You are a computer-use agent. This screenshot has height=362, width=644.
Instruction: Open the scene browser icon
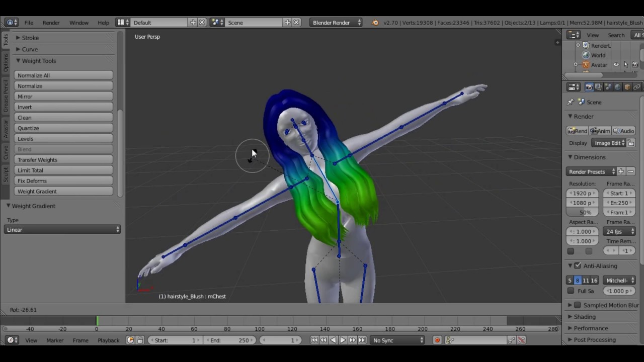point(217,23)
